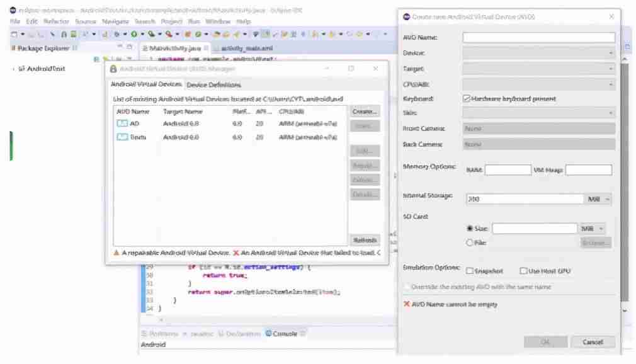Click Cancel in the Create AVD dialog
This screenshot has height=364, width=636.
(x=593, y=342)
